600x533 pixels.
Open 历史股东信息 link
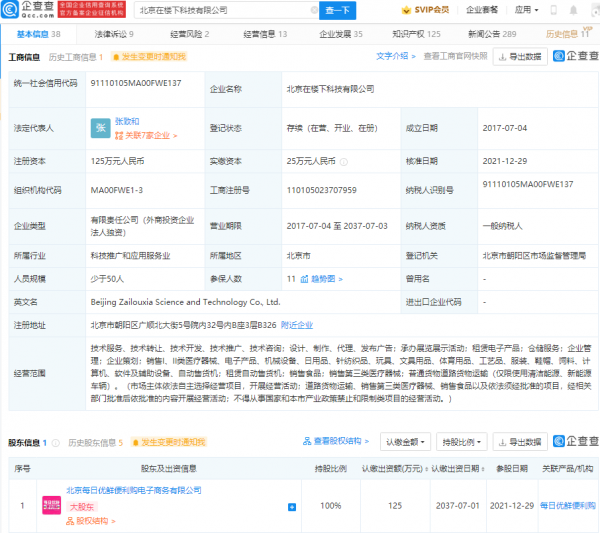95,443
